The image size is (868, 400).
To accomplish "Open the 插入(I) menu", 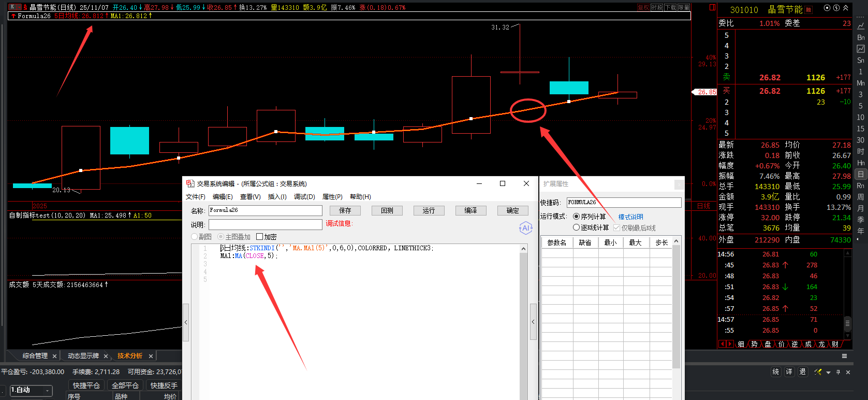I will 277,197.
